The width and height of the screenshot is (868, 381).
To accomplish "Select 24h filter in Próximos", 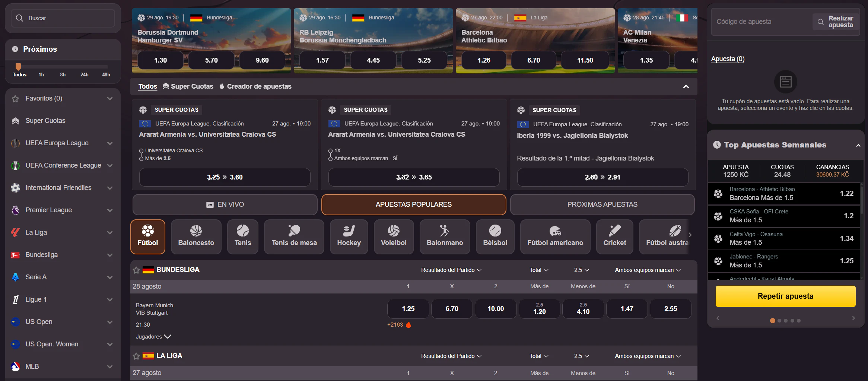I will pos(85,74).
